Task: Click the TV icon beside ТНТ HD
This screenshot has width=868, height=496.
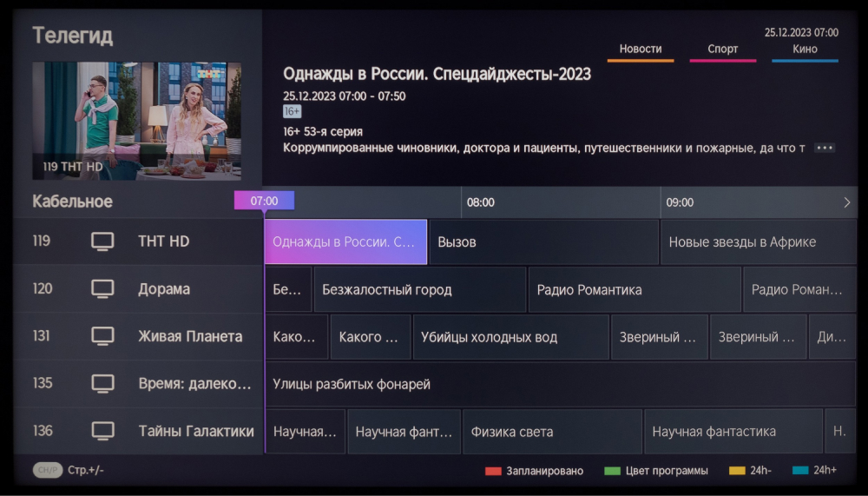Action: [x=102, y=241]
